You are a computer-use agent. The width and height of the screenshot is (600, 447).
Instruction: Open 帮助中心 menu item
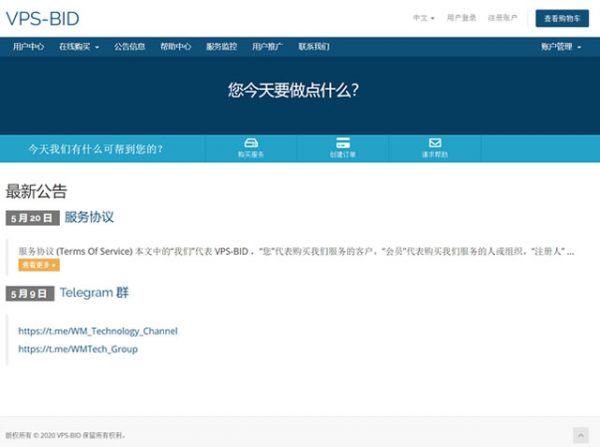176,47
